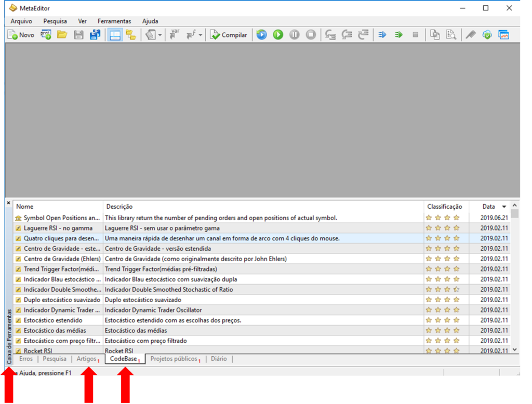Click the save floppy disk icon
The width and height of the screenshot is (532, 404).
coord(79,35)
